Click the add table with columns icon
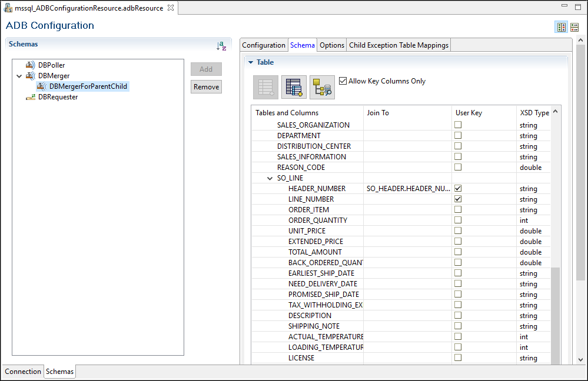Screen dimensions: 588x381 (x=294, y=87)
